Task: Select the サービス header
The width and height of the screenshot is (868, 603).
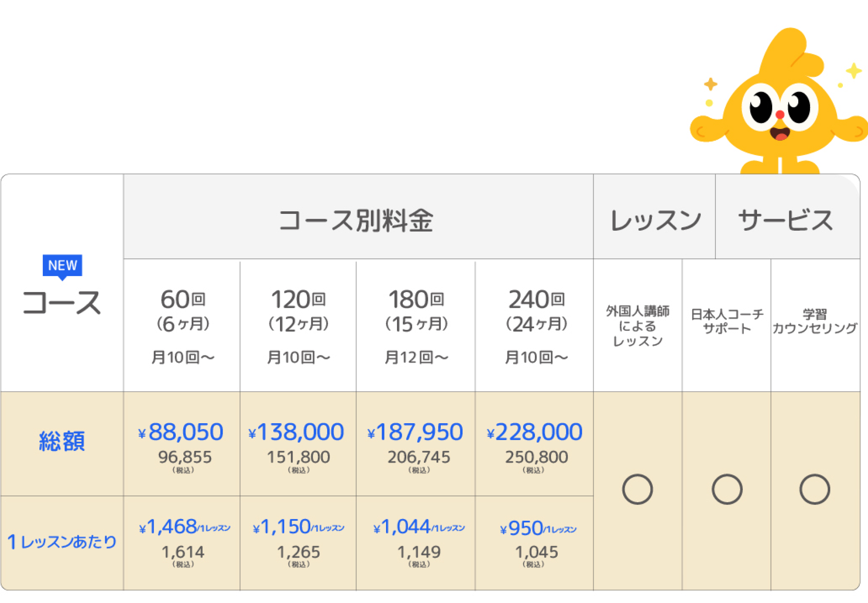Action: click(x=786, y=220)
